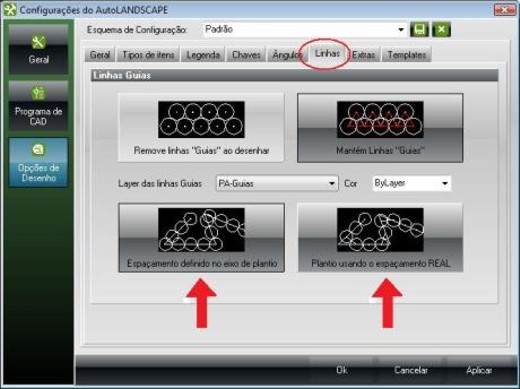520x389 pixels.
Task: Enable Remove linhas "Guias" ao desenhar option
Action: 201,127
